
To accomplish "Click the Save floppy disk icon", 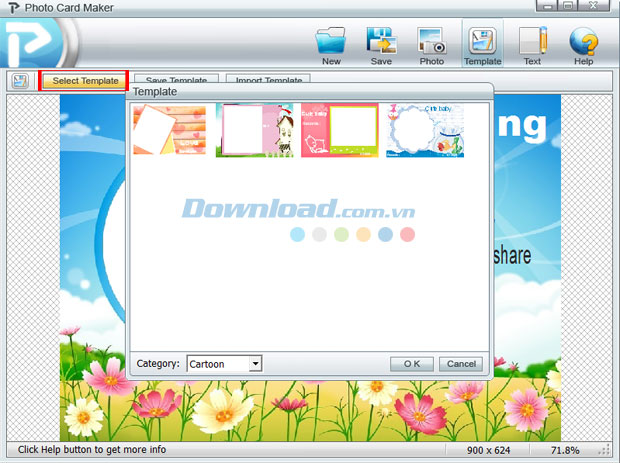I will click(x=380, y=42).
